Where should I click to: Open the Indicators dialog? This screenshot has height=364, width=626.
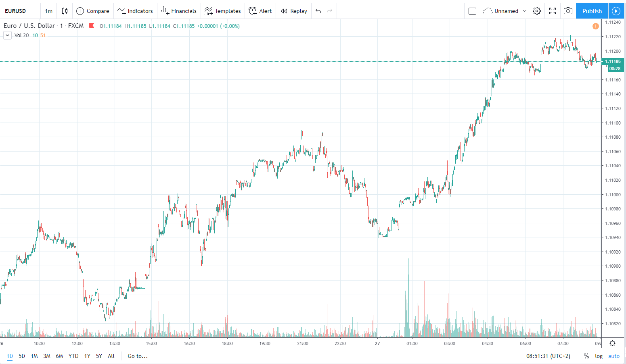click(x=135, y=11)
